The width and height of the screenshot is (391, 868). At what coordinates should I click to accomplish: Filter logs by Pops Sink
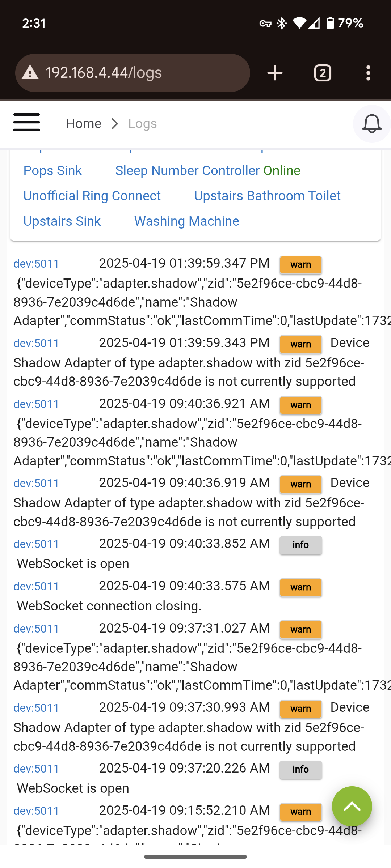coord(52,171)
